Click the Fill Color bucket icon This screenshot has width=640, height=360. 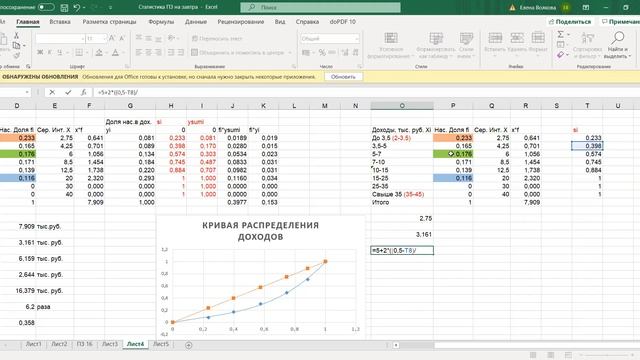coord(99,52)
